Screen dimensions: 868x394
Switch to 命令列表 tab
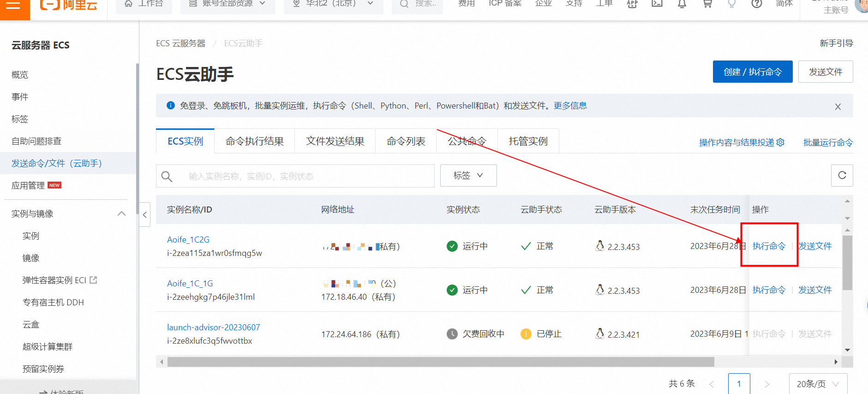pos(406,141)
